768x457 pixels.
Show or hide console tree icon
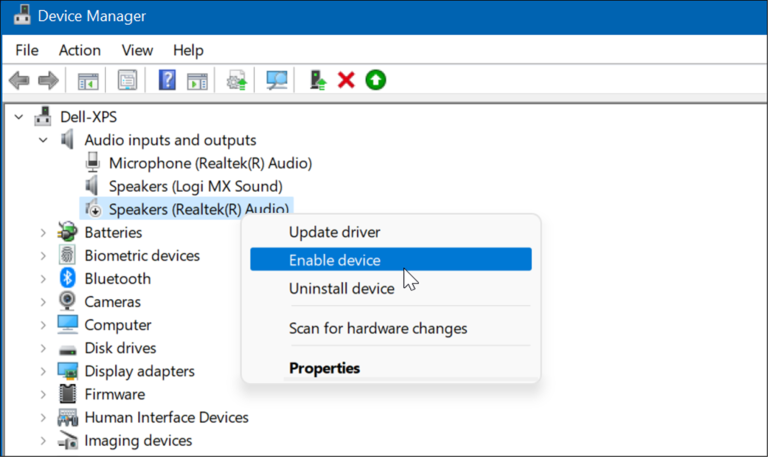[88, 81]
